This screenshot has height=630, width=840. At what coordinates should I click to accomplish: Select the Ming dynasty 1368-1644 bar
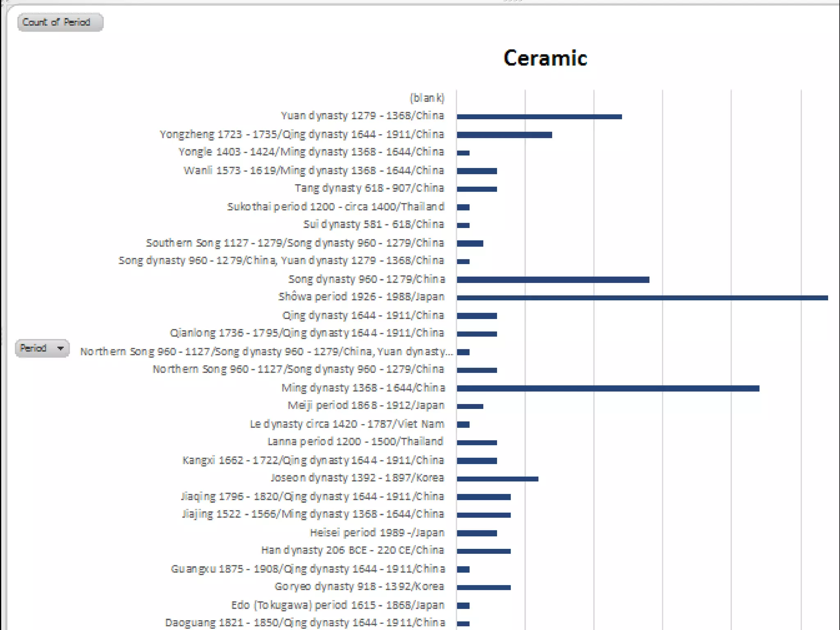(x=608, y=388)
